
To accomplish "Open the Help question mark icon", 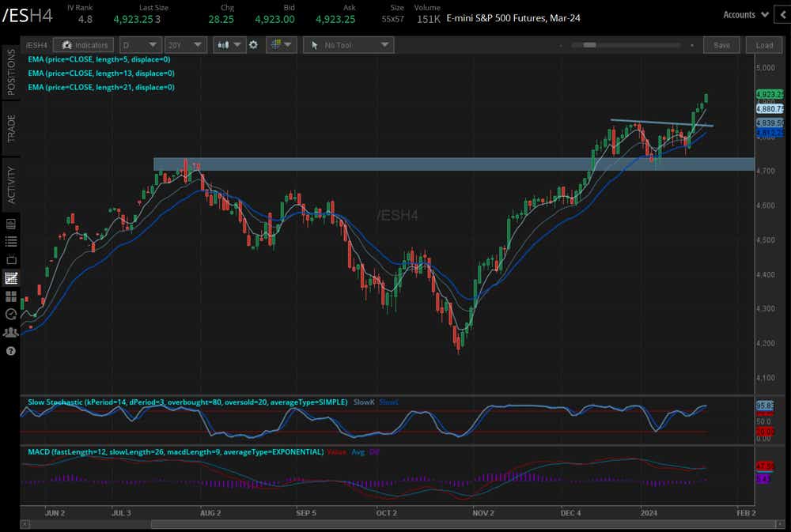I will [x=10, y=351].
